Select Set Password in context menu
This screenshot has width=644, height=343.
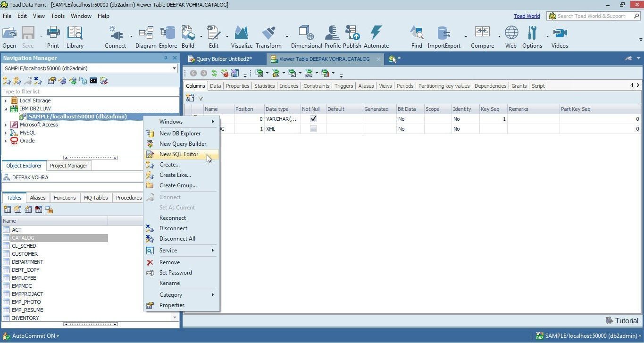click(181, 273)
